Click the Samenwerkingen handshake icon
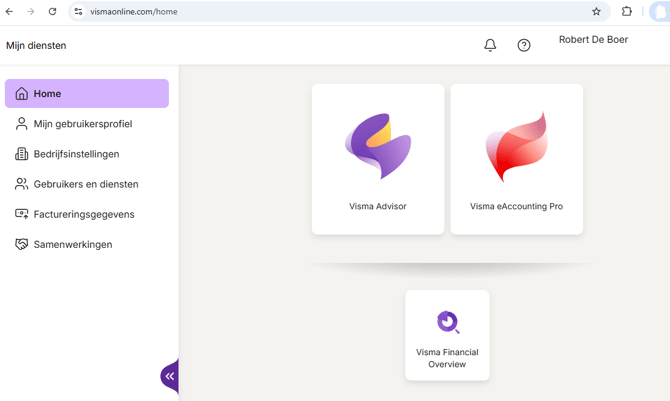The width and height of the screenshot is (670, 401). point(21,244)
